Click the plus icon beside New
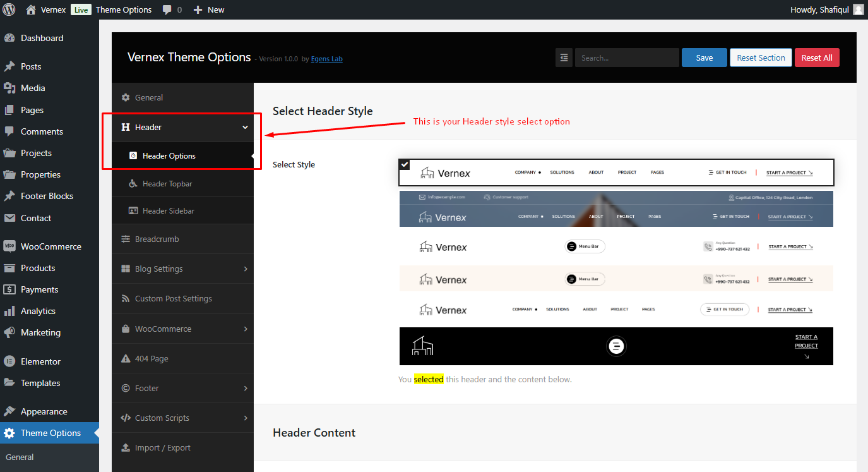The image size is (868, 472). (198, 9)
